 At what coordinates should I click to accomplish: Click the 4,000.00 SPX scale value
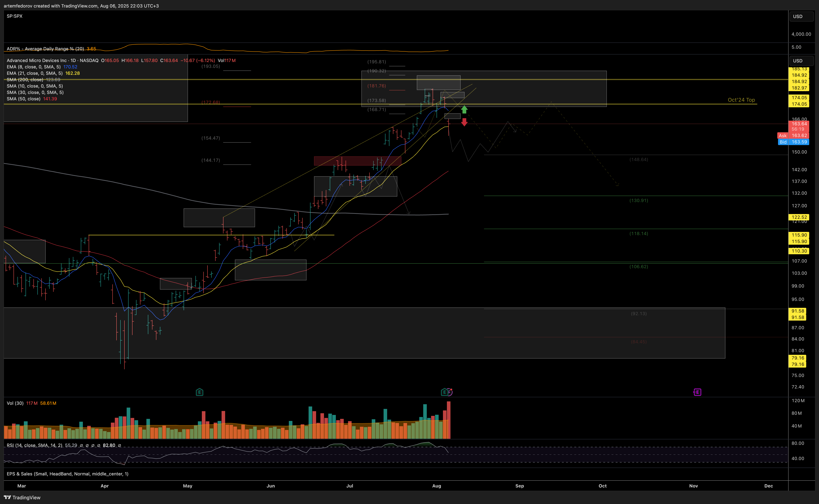click(x=801, y=34)
